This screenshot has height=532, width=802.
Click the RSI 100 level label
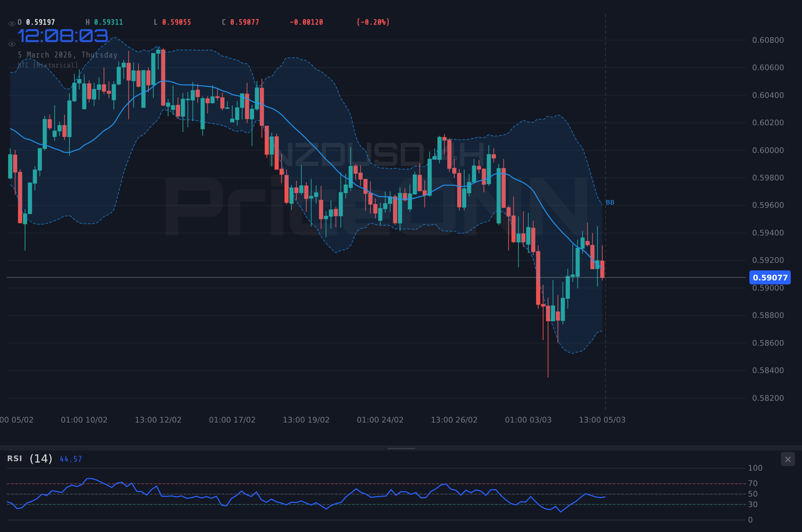click(x=755, y=468)
